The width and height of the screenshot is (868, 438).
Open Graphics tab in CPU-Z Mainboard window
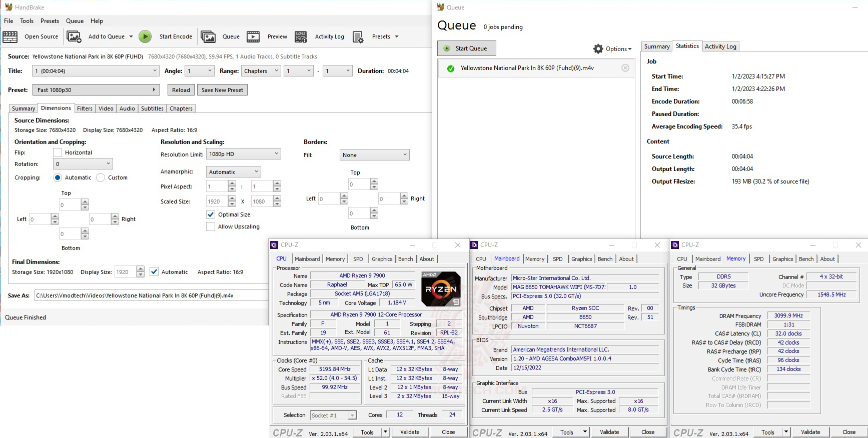point(582,259)
